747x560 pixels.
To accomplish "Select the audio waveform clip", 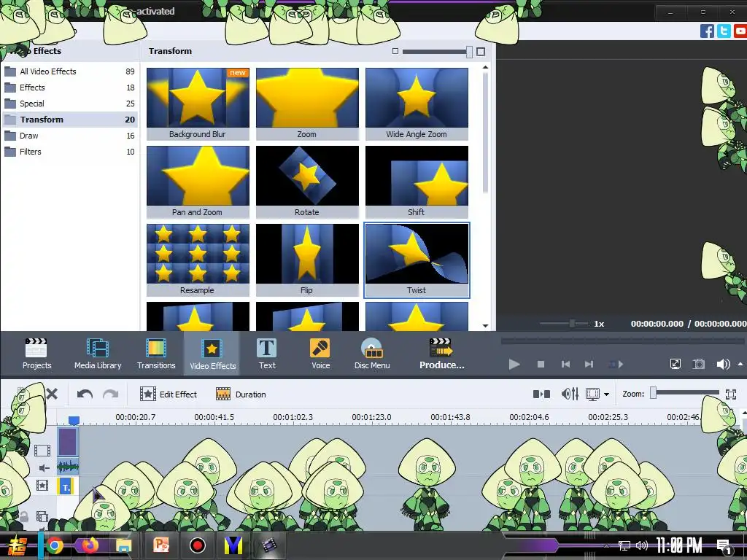I will click(x=68, y=467).
